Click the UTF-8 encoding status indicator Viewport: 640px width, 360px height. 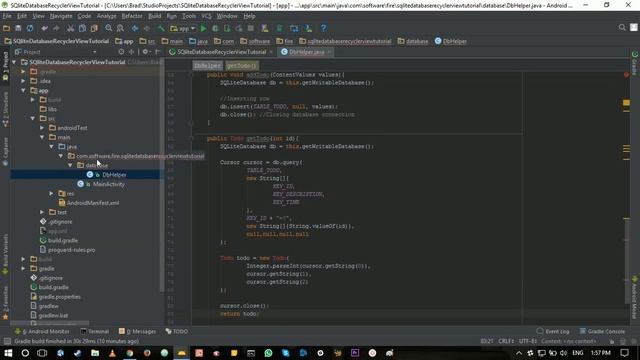click(527, 341)
